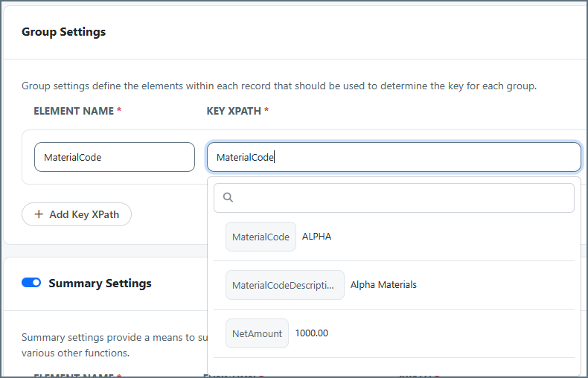Focus the Element Name field containing MaterialCode
Image resolution: width=588 pixels, height=378 pixels.
[x=114, y=157]
